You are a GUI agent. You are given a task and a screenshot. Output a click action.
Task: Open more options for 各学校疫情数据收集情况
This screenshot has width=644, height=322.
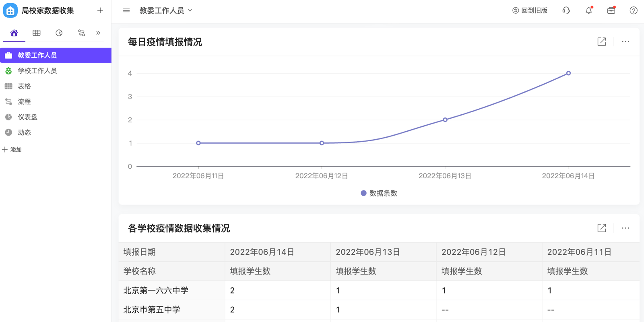click(x=625, y=228)
